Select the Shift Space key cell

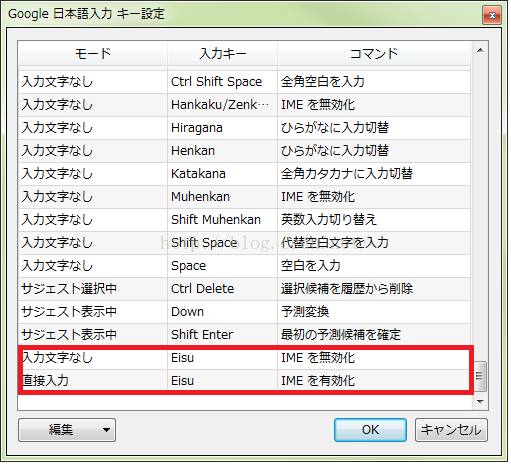[223, 243]
